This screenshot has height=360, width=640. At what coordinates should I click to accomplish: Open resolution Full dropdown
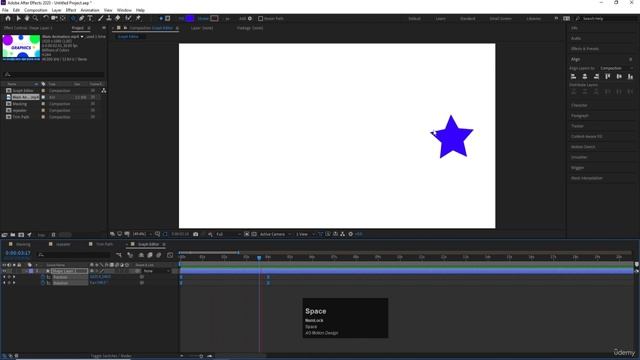tap(228, 234)
